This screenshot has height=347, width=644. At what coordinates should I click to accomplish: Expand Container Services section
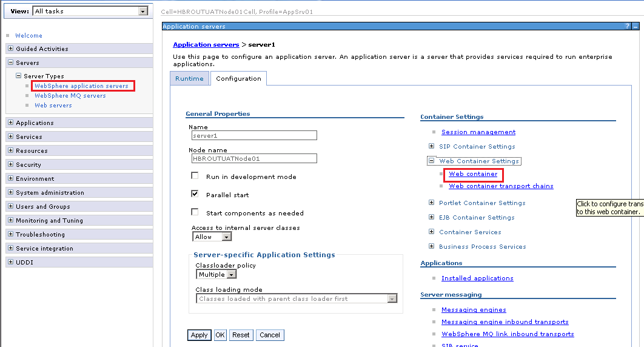[x=431, y=232]
